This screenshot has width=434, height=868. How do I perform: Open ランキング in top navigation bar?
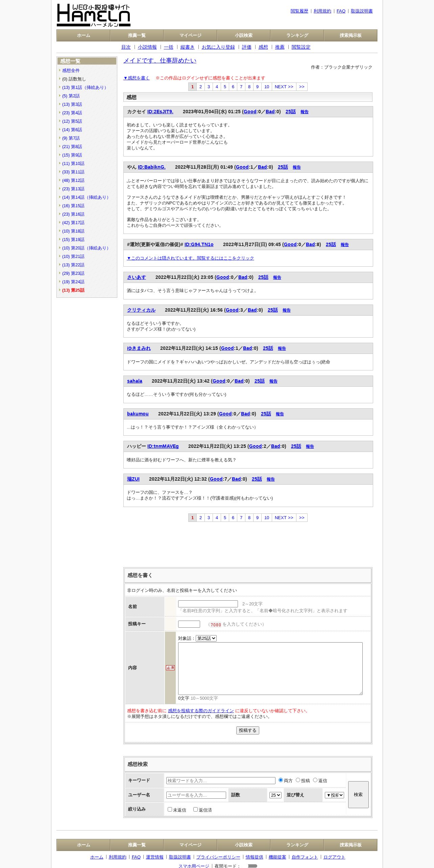coord(297,35)
